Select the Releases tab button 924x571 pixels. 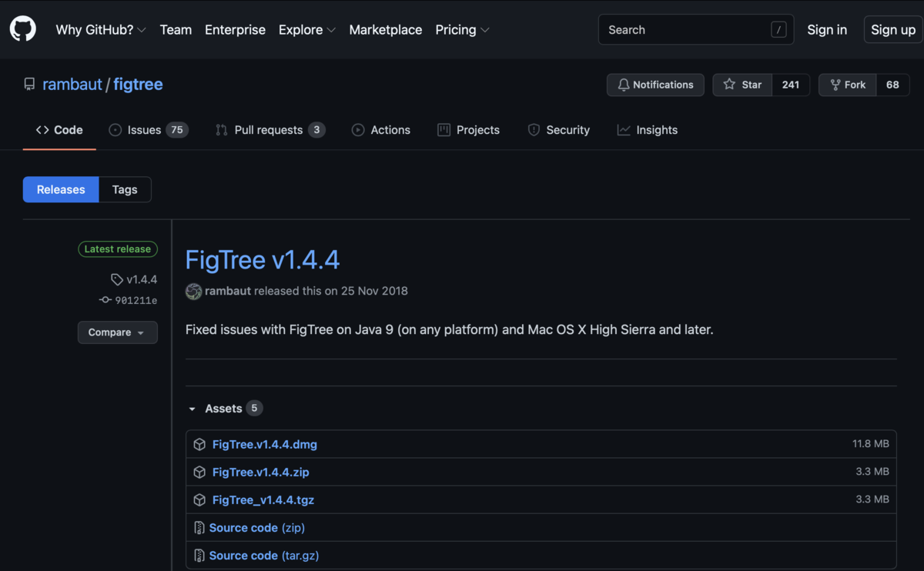point(61,189)
